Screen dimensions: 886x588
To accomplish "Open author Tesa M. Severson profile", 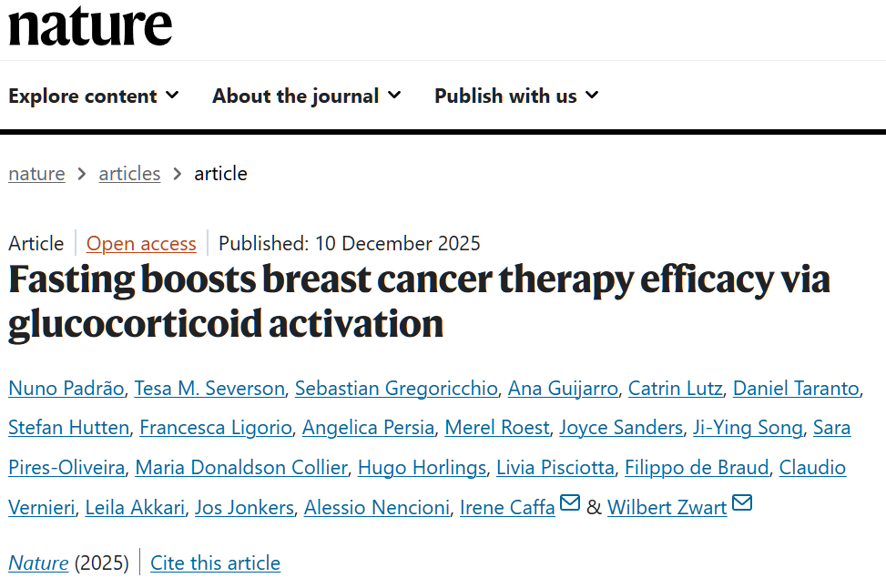I will (209, 389).
